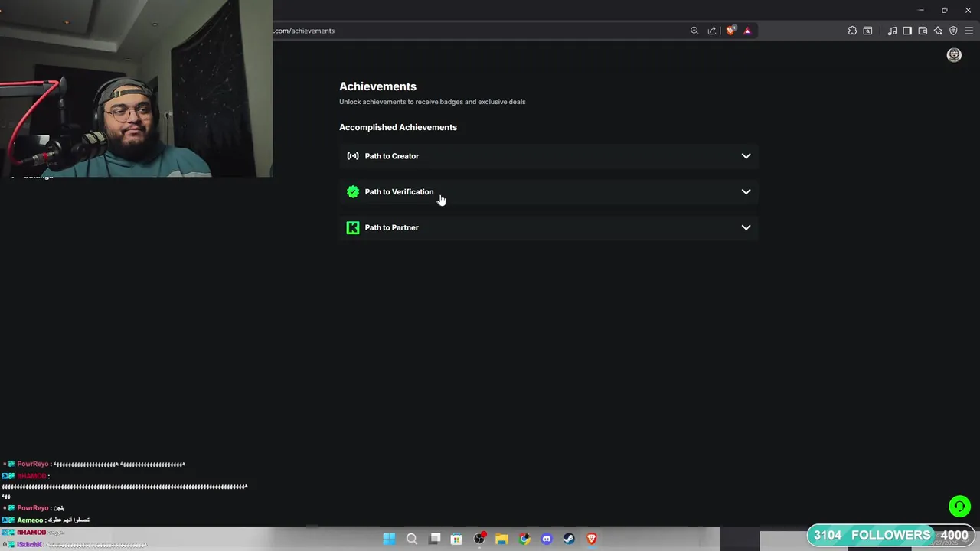Click the tab search icon in toolbar
980x551 pixels.
point(867,31)
